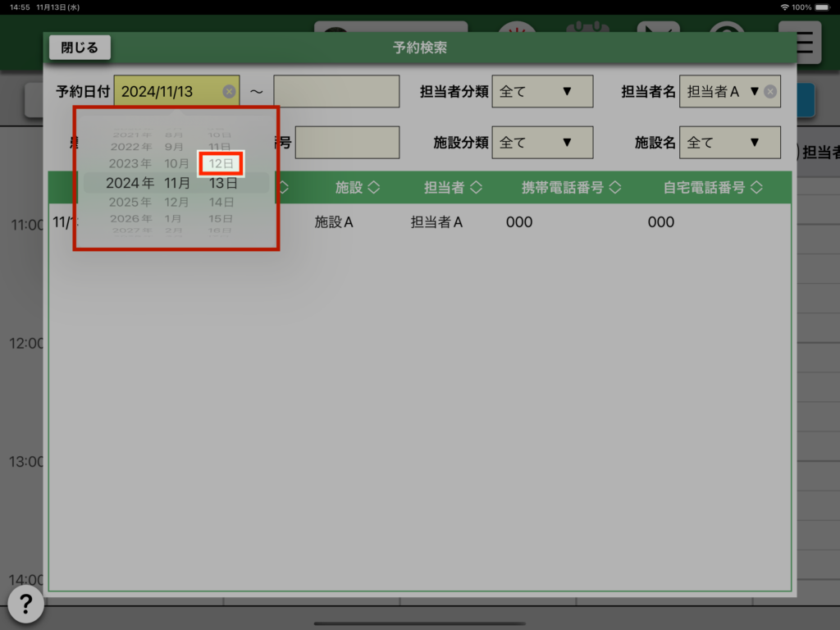This screenshot has height=630, width=840.
Task: Close the search dialog with 閉じる
Action: (80, 48)
